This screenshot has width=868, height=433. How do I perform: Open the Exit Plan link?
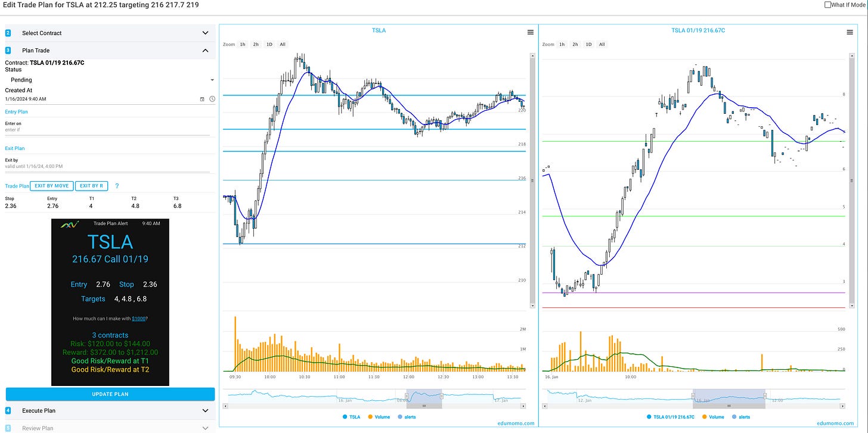coord(15,148)
